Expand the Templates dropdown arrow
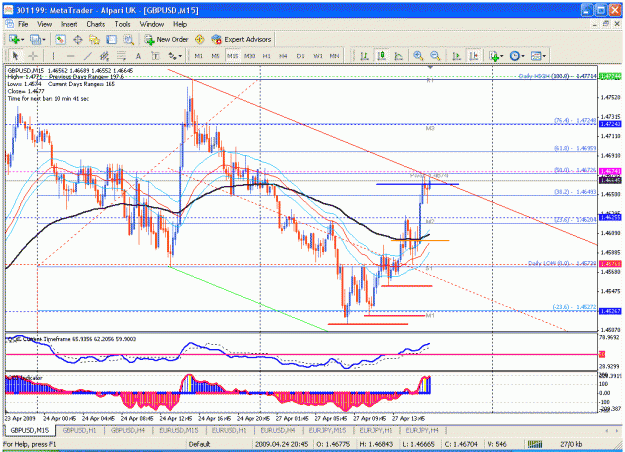The image size is (625, 452). 544,56
